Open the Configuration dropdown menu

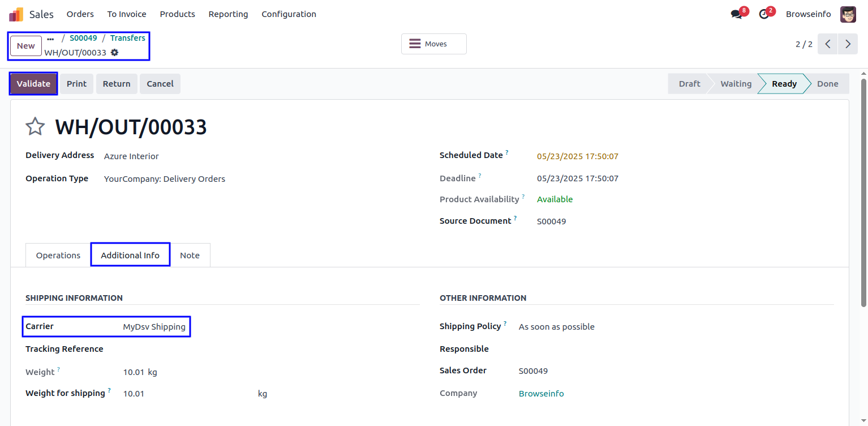pos(289,14)
